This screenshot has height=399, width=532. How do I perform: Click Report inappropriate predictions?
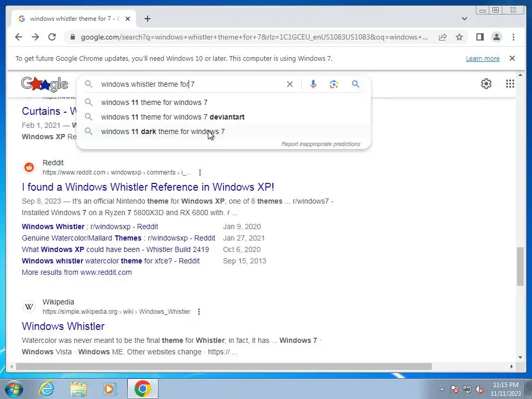coord(321,144)
